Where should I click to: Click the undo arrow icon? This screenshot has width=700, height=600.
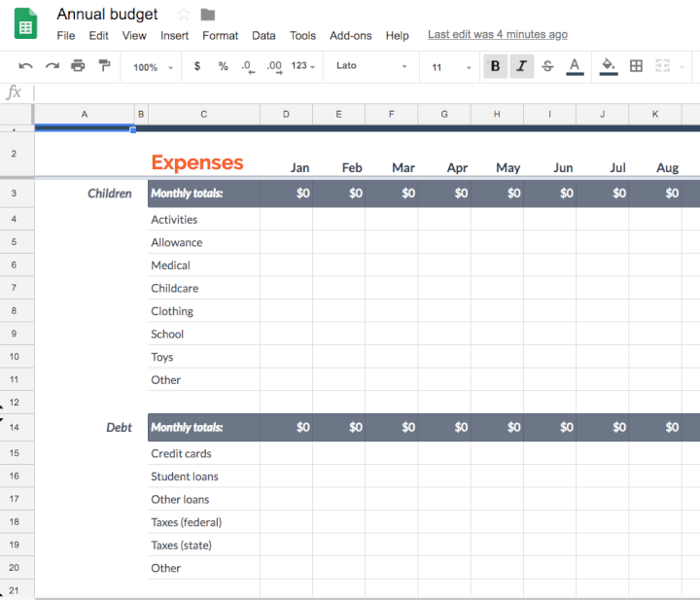coord(25,66)
